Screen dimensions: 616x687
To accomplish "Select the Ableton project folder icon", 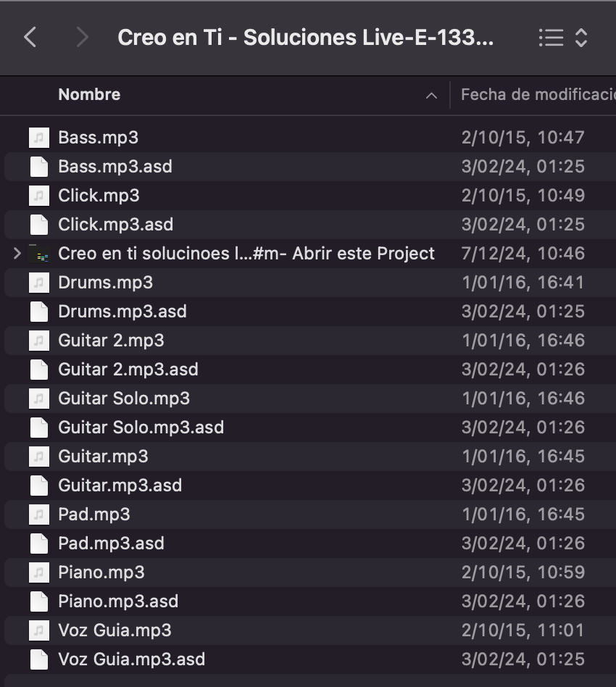I will [39, 253].
